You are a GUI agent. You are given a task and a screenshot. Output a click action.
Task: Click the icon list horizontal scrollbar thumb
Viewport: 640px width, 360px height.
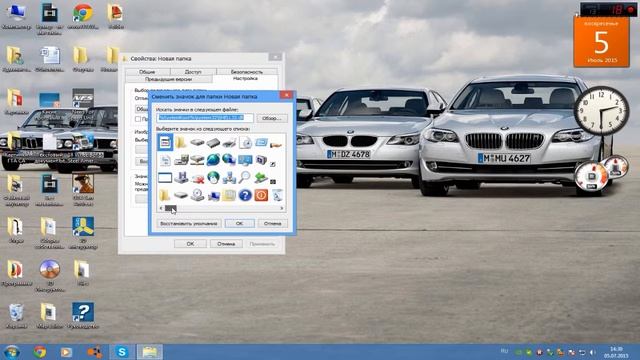[170, 208]
